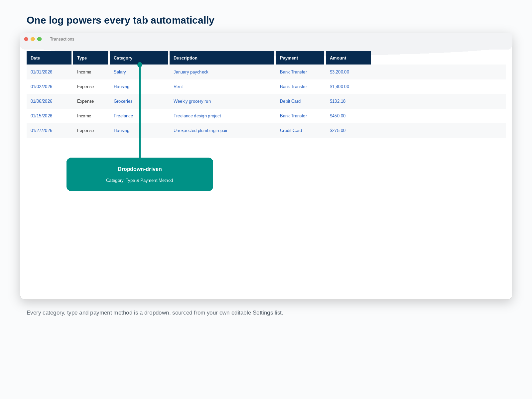
Task: Open the Credit Card payment cell
Action: pyautogui.click(x=291, y=131)
